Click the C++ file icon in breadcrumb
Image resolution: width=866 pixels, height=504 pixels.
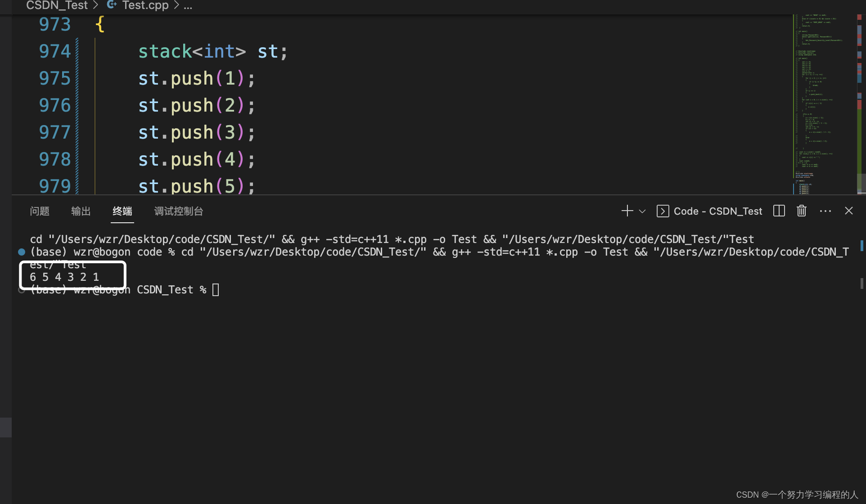pyautogui.click(x=112, y=4)
